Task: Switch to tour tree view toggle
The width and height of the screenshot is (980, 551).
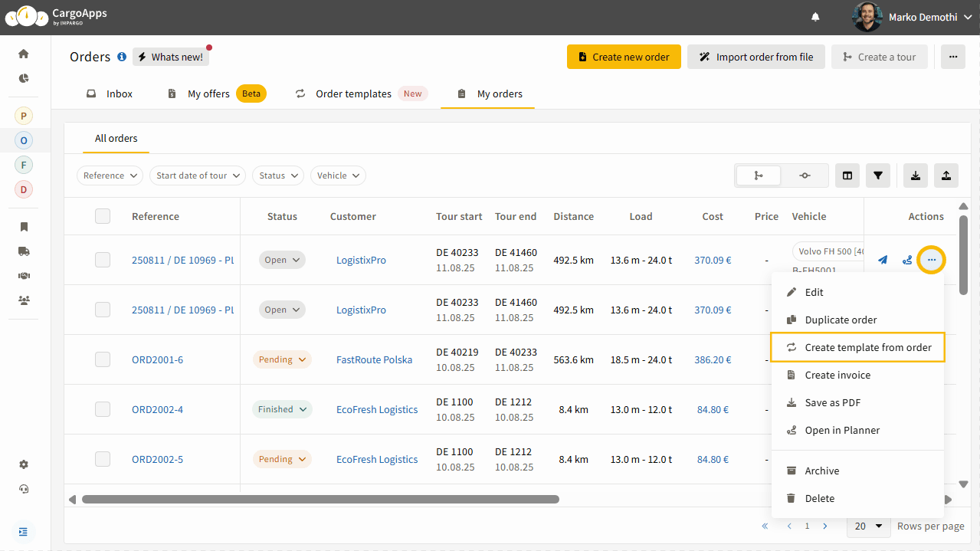Action: [759, 175]
